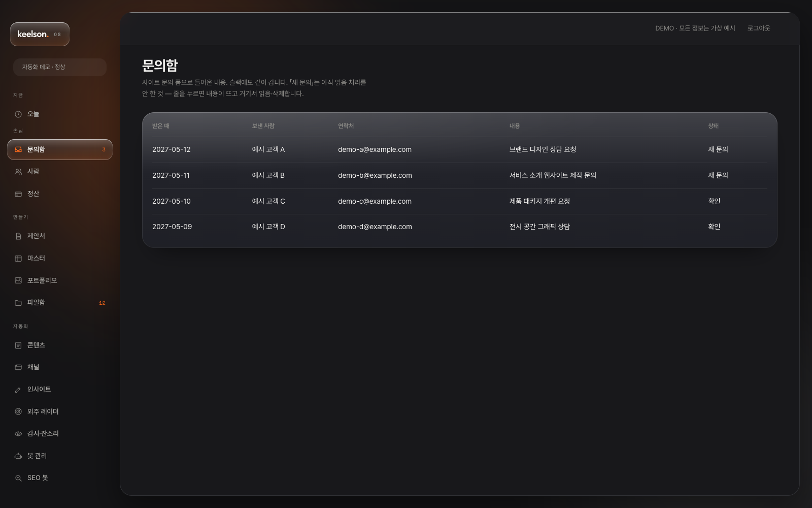This screenshot has width=812, height=508.
Task: Click the 연락처 column header
Action: point(346,126)
